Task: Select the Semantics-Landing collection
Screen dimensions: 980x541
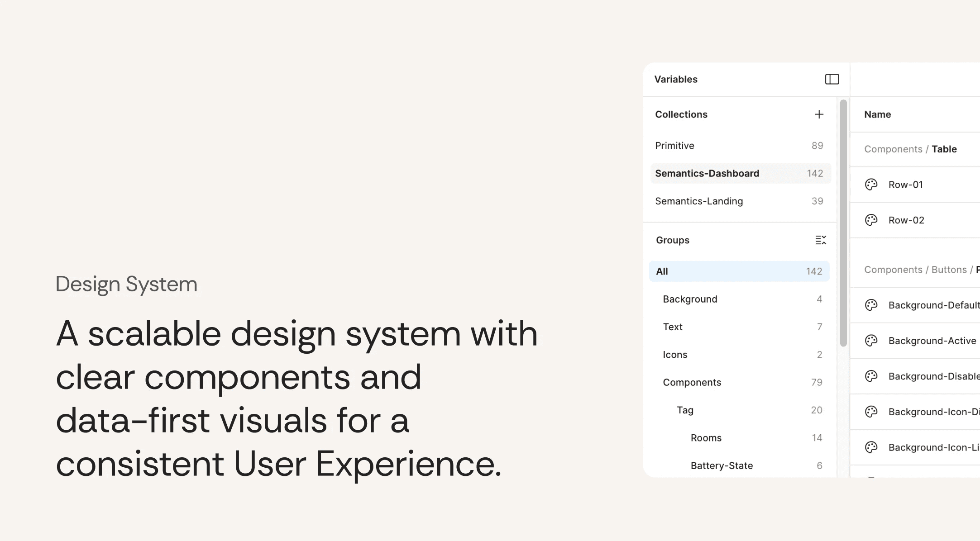Action: coord(740,201)
